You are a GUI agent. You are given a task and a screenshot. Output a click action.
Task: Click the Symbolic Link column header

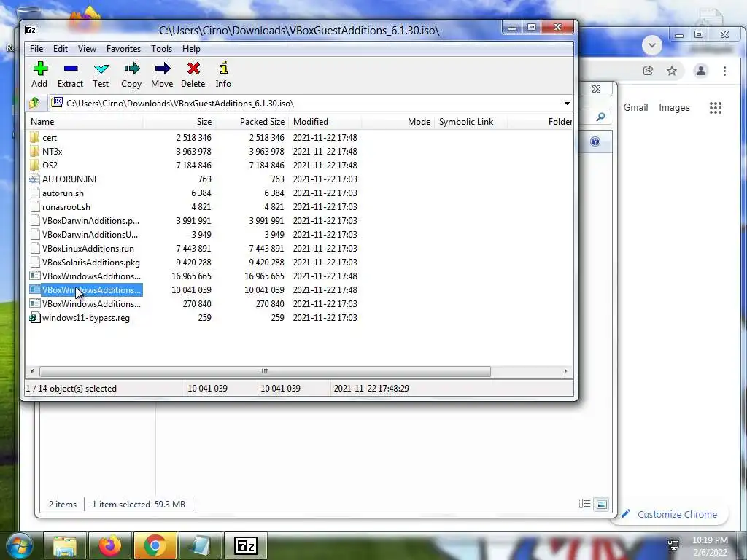471,122
